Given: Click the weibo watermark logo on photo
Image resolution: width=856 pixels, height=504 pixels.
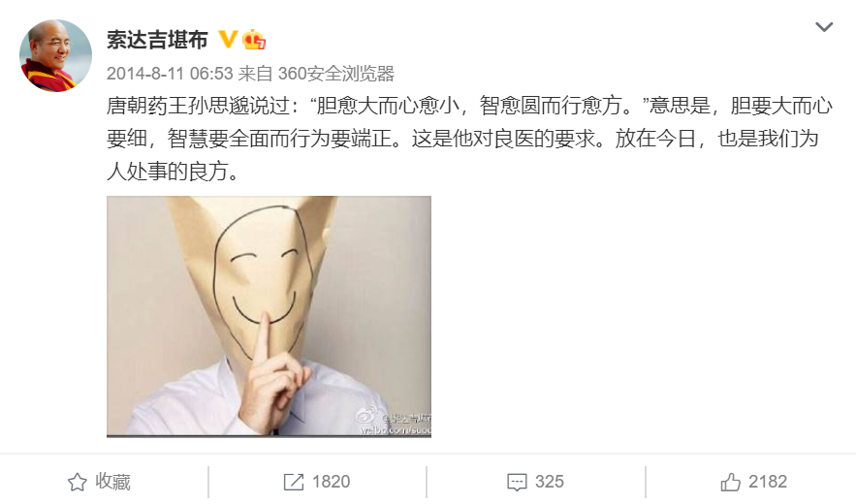Looking at the screenshot, I should (x=366, y=417).
